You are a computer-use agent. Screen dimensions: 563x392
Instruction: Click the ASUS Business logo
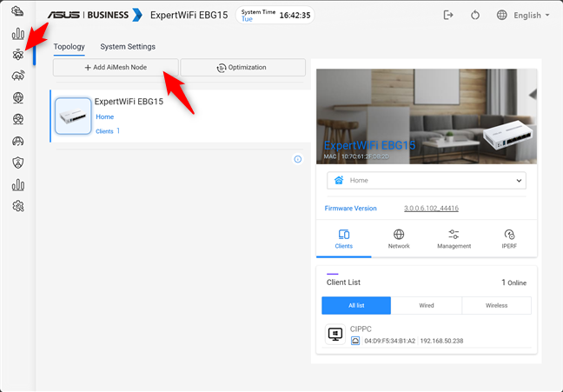(x=96, y=15)
